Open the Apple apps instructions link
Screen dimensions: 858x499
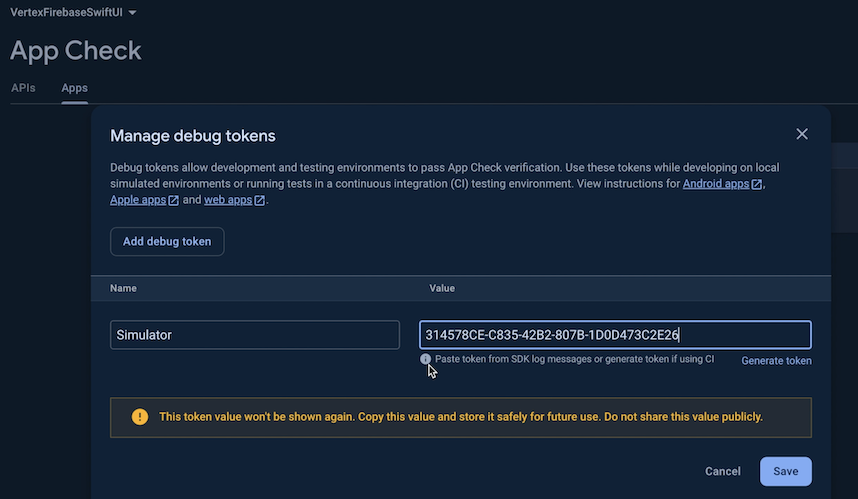137,200
